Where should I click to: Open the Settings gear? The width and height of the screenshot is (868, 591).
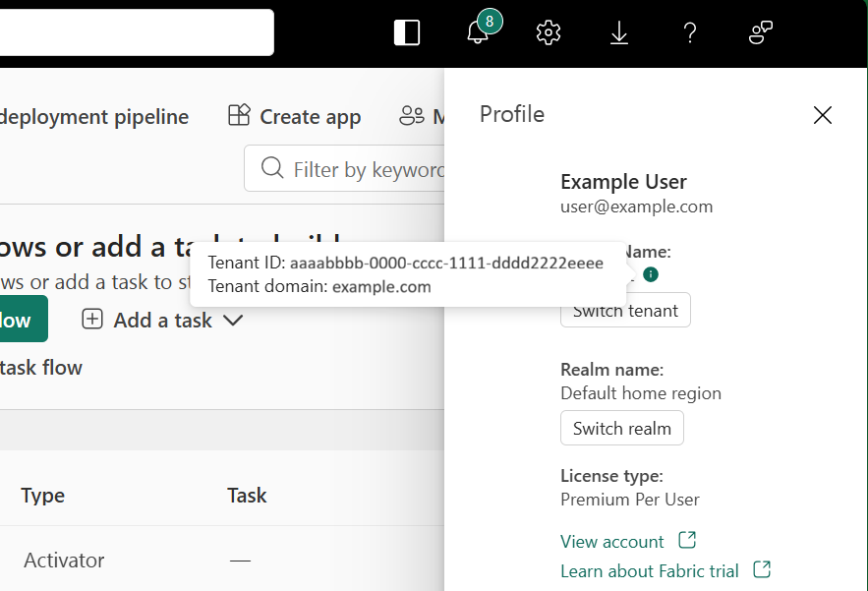548,31
